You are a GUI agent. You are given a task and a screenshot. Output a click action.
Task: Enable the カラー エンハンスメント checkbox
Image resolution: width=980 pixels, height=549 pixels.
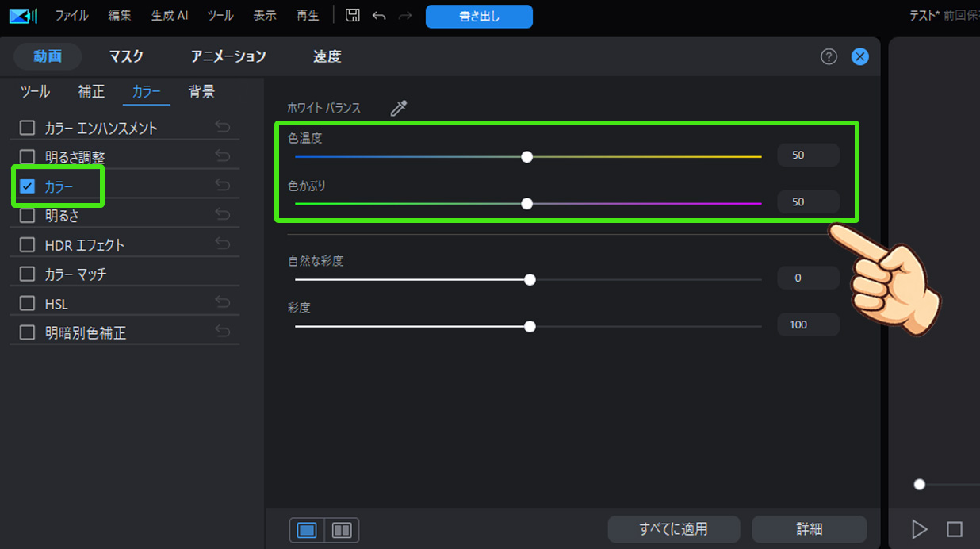coord(27,126)
